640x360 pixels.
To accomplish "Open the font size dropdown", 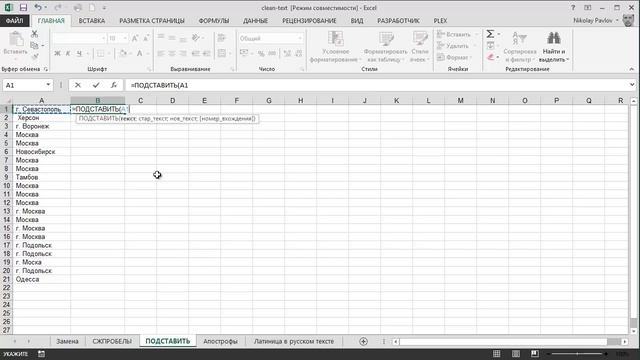I will 125,38.
